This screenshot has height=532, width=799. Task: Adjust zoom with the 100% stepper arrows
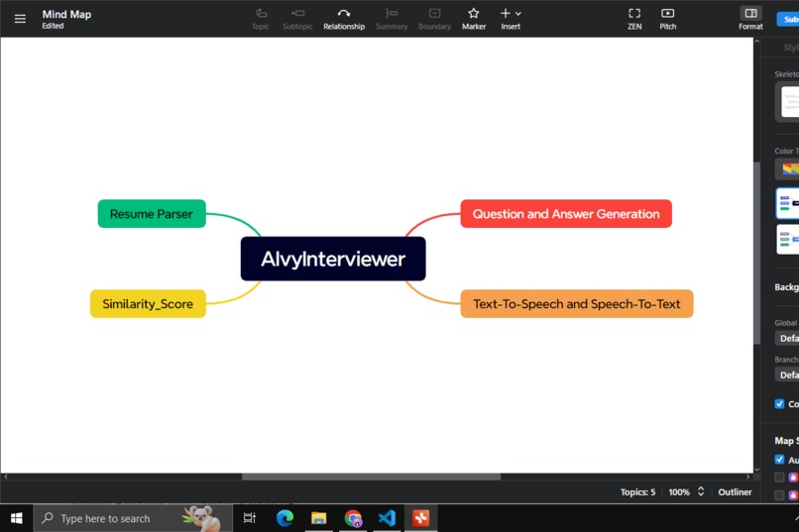(x=701, y=491)
